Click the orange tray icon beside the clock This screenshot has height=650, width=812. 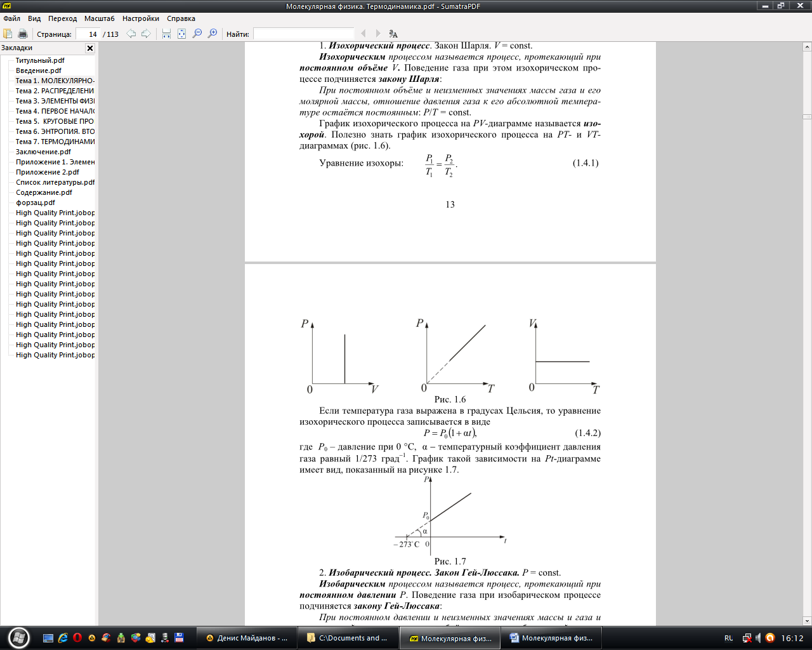pyautogui.click(x=770, y=638)
